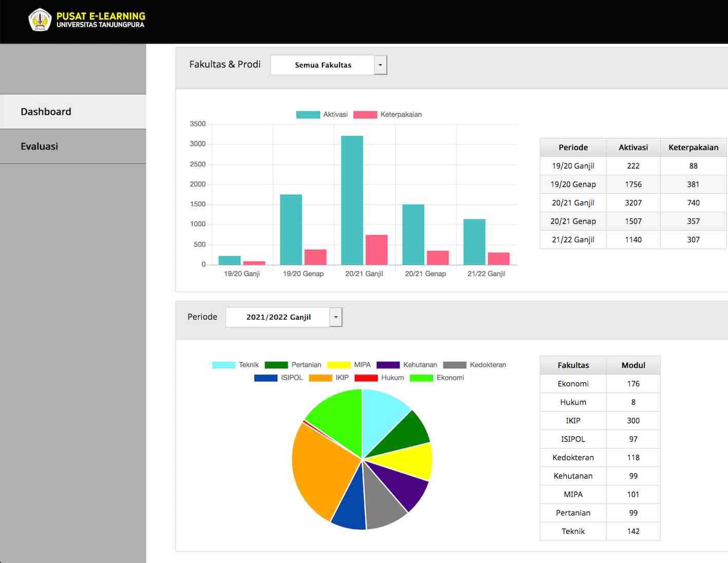
Task: Toggle the Aktivasi legend in bar chart
Action: [x=322, y=115]
